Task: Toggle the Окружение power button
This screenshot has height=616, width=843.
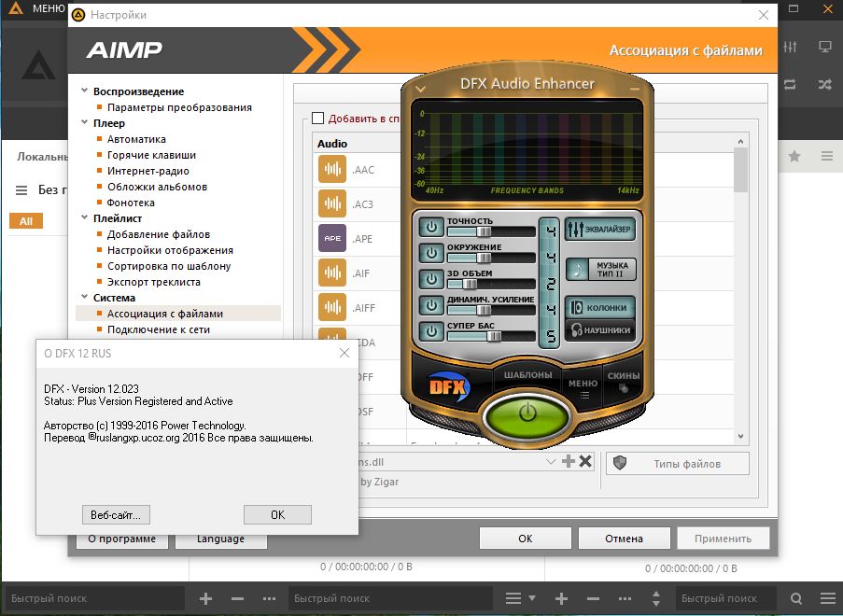Action: [431, 253]
